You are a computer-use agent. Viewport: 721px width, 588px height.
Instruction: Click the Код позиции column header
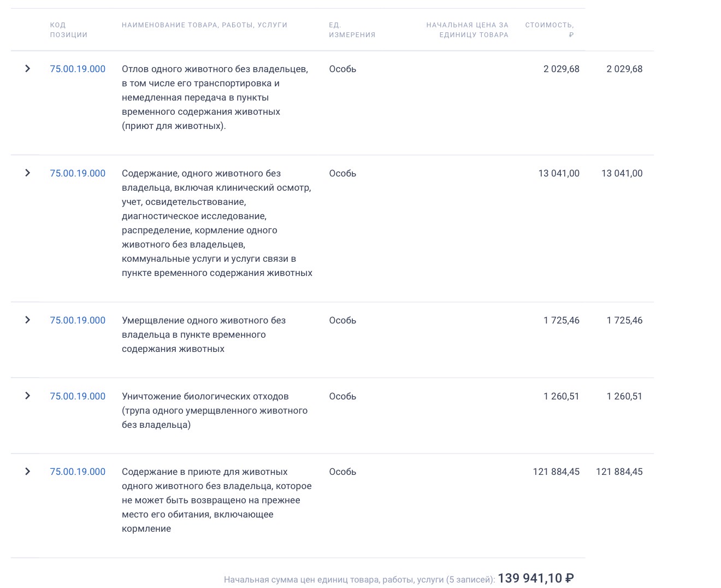click(x=68, y=30)
